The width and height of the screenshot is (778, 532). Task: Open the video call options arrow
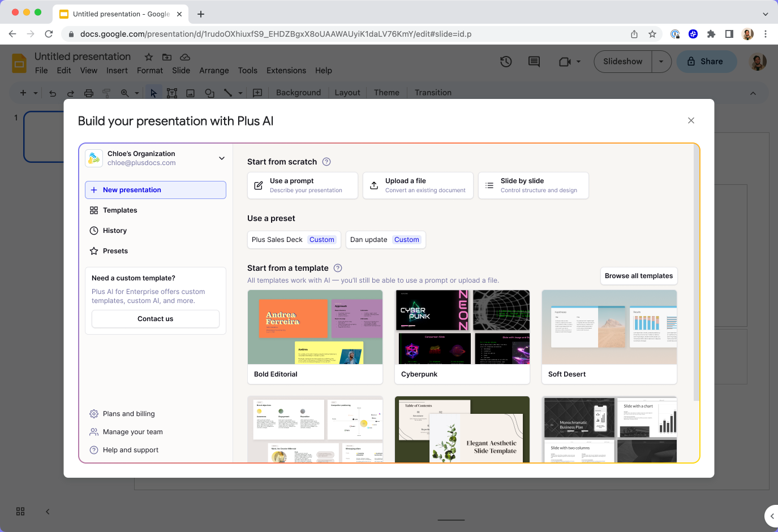(x=578, y=62)
